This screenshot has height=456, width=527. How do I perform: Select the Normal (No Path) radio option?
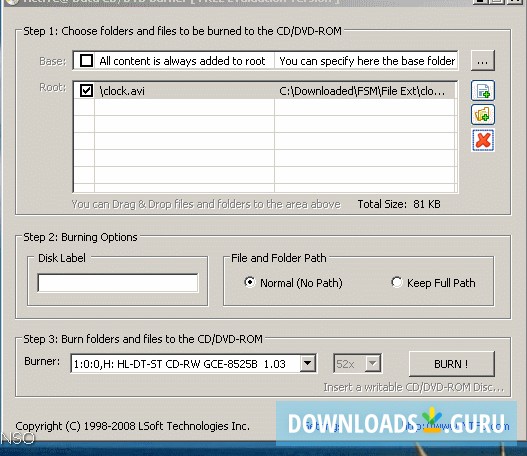coord(250,282)
